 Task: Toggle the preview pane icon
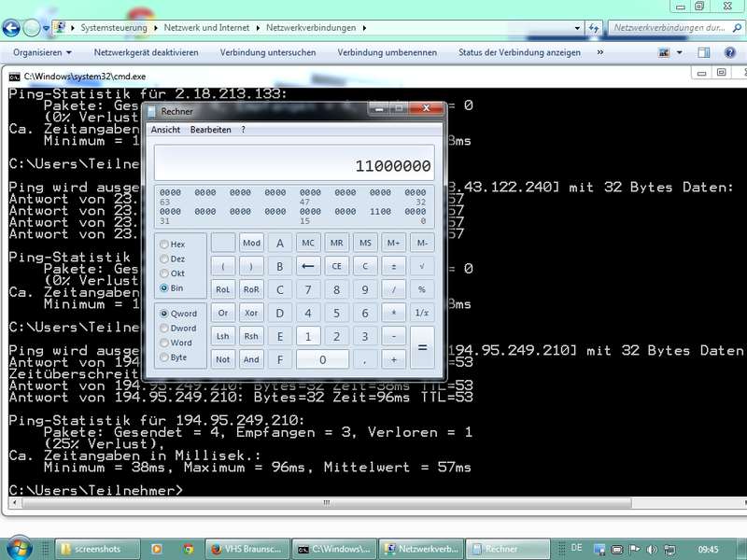click(704, 52)
